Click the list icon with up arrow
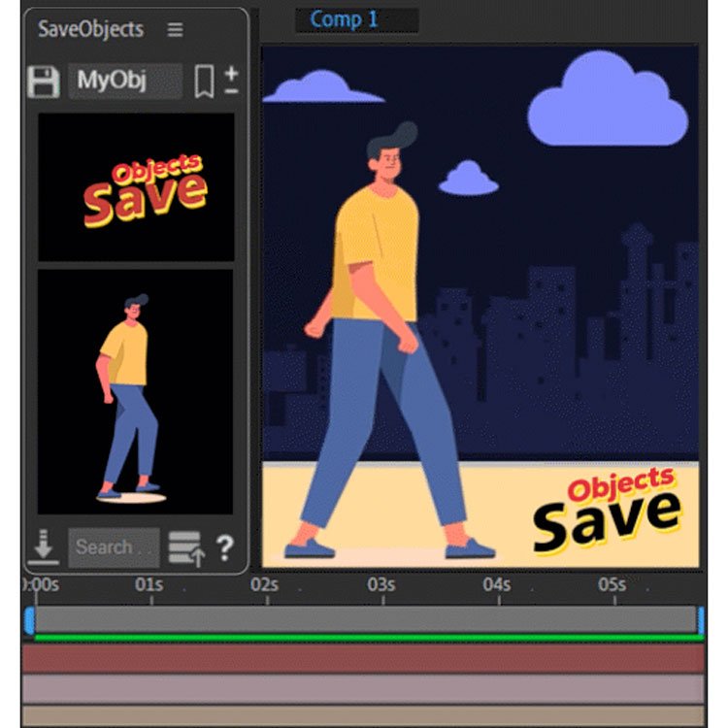 pyautogui.click(x=185, y=548)
